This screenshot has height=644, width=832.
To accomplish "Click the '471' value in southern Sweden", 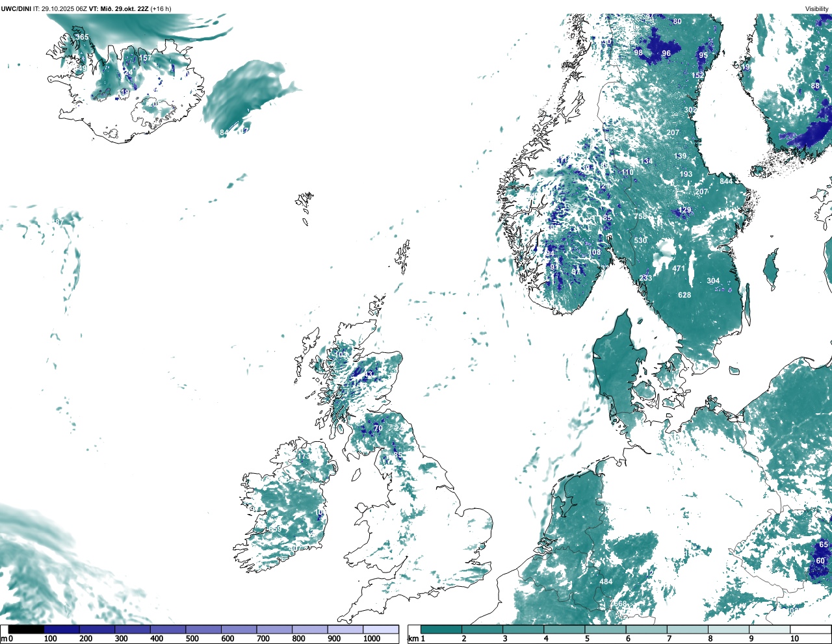I will click(679, 268).
